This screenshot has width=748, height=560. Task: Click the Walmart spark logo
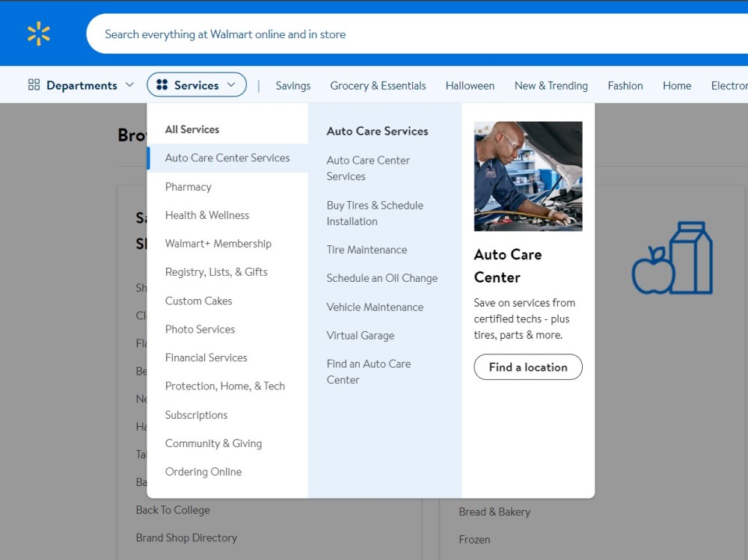point(39,34)
